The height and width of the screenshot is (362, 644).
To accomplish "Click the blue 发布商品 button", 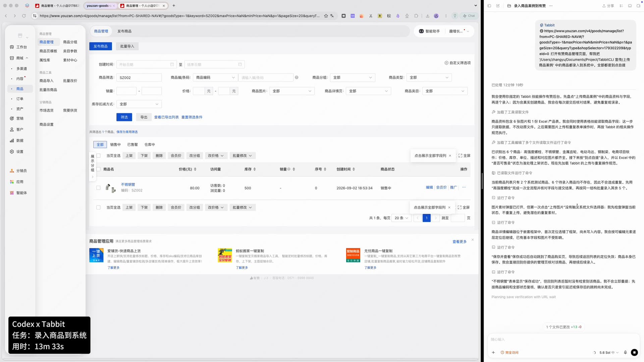I will 100,46.
